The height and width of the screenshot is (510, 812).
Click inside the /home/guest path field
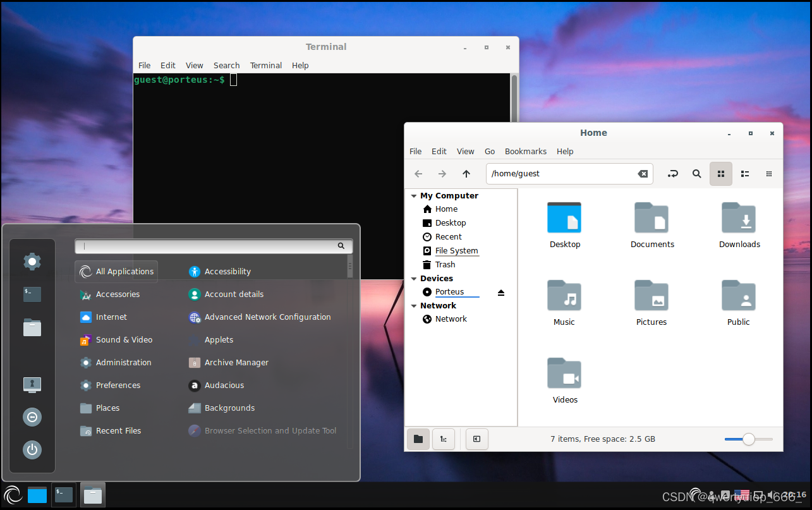click(x=562, y=173)
